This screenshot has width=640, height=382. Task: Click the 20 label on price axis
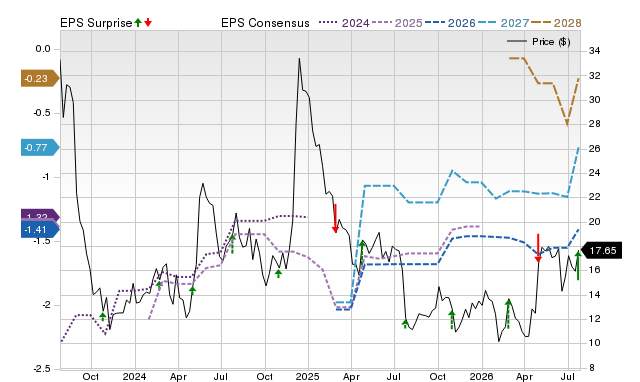point(594,222)
